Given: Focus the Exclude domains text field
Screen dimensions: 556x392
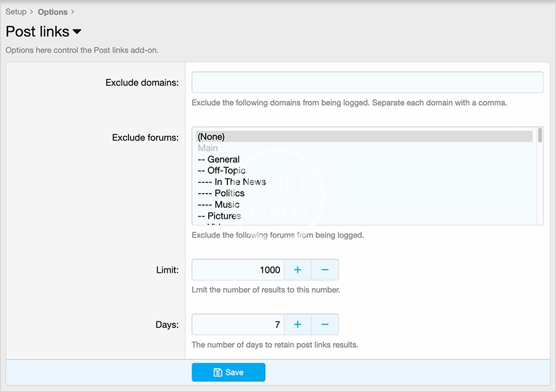Looking at the screenshot, I should coord(367,82).
